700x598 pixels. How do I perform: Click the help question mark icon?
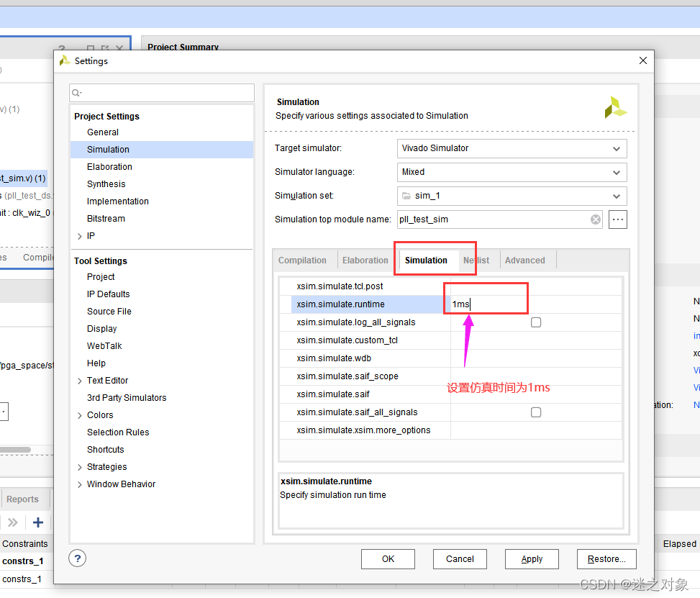77,558
